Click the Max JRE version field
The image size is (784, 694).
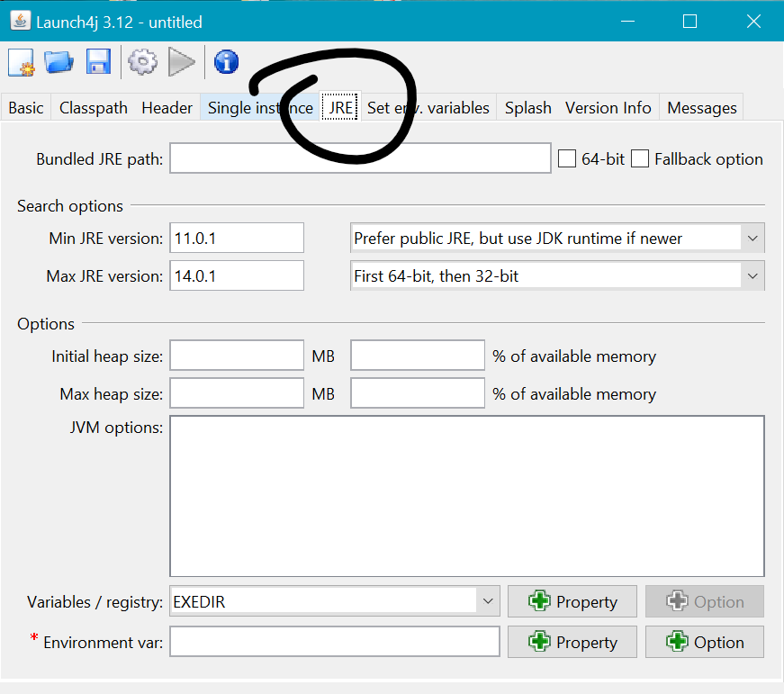click(237, 276)
